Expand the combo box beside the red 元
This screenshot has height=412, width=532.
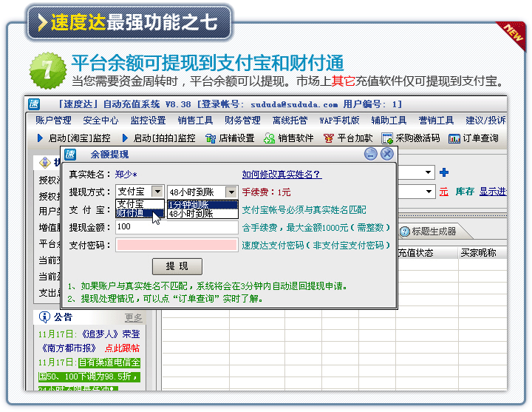429,192
